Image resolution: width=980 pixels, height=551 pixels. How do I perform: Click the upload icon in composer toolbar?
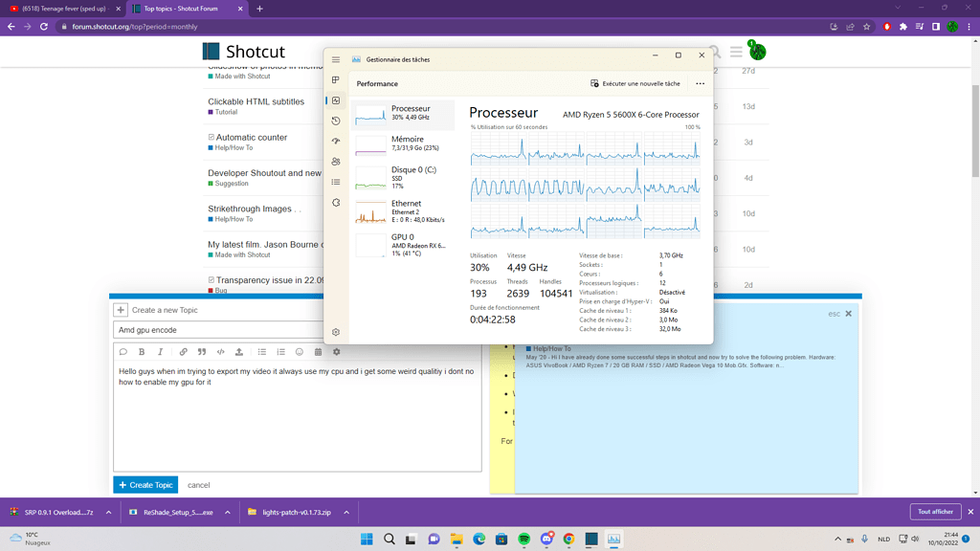239,352
